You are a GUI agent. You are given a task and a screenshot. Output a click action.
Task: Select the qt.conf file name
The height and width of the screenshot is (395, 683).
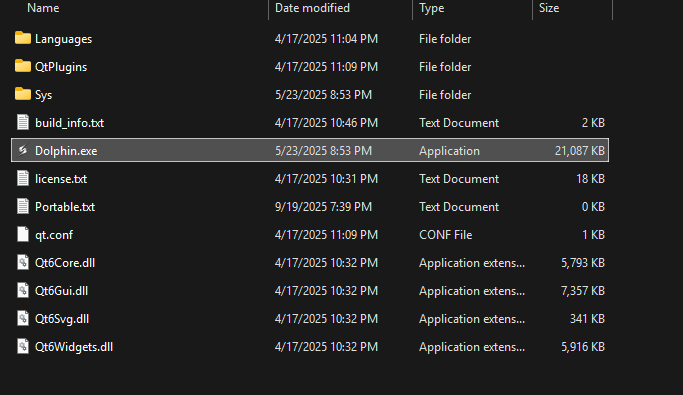[x=54, y=235]
